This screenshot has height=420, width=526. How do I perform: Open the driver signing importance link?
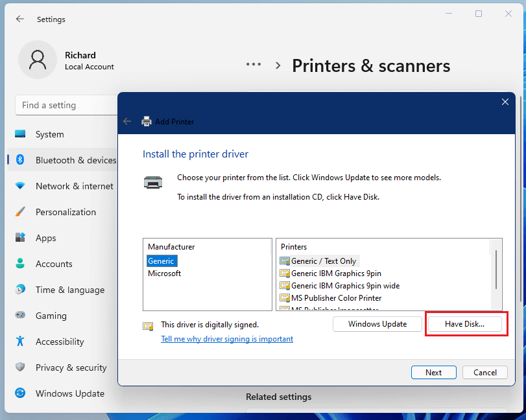coord(226,338)
